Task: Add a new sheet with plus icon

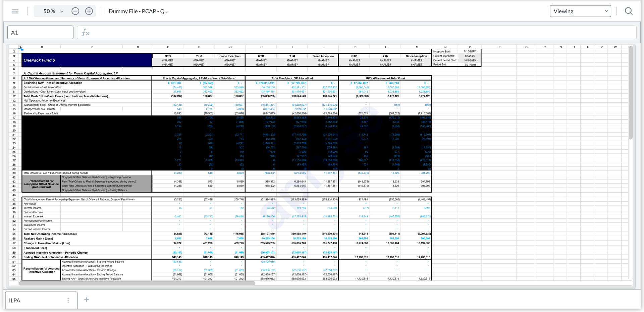Action: pos(86,300)
